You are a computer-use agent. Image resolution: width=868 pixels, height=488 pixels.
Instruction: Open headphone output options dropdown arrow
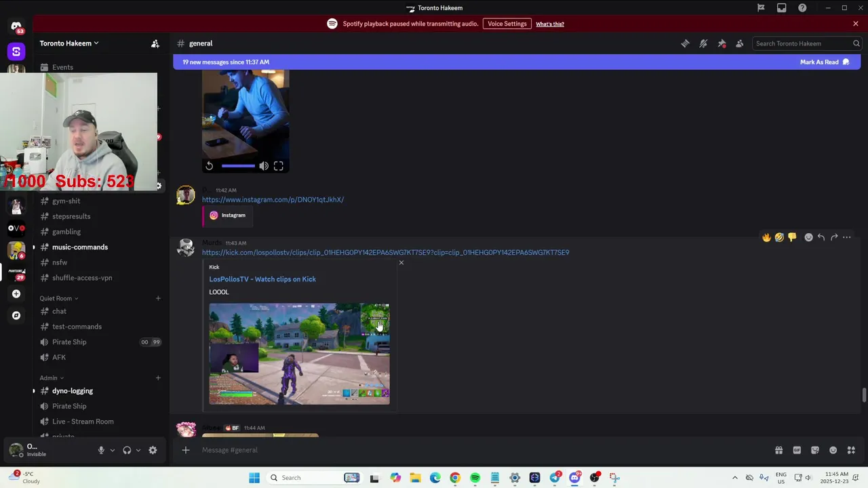[x=138, y=450]
